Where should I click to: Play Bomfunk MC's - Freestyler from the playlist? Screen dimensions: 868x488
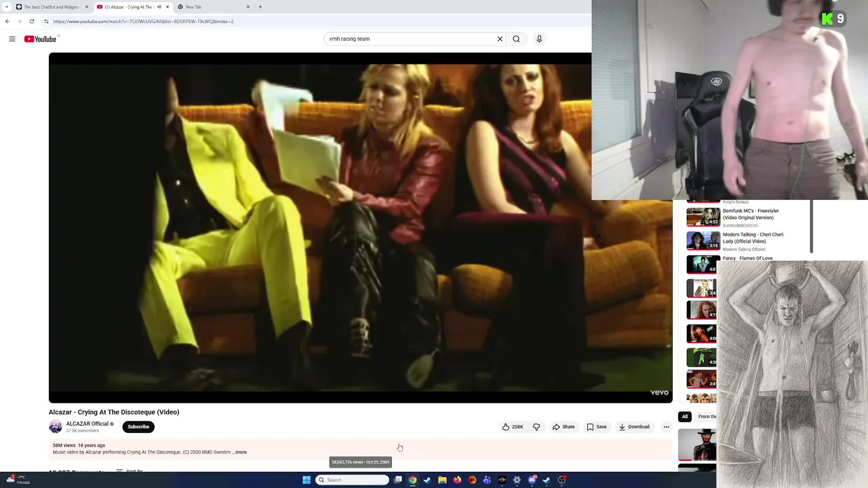pos(751,214)
